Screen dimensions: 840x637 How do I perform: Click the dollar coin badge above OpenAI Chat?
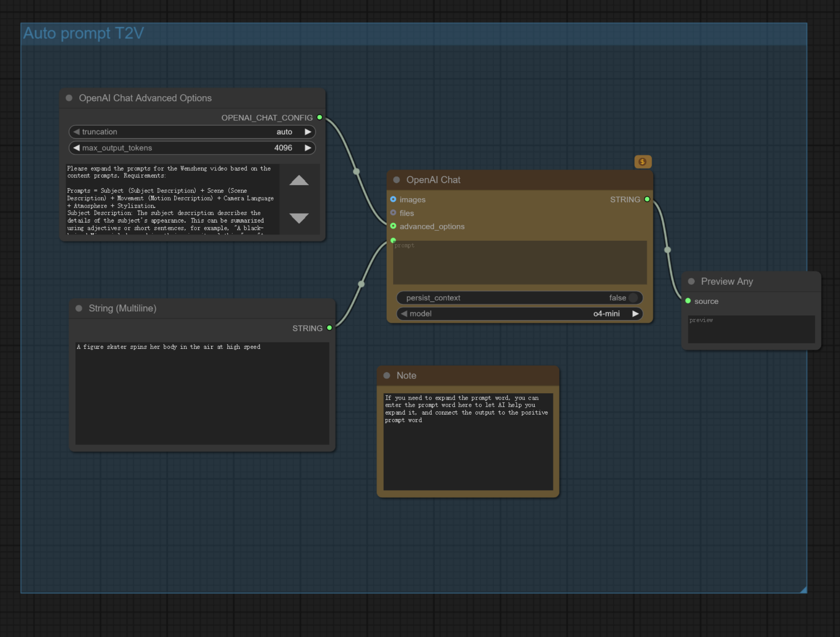(x=643, y=161)
